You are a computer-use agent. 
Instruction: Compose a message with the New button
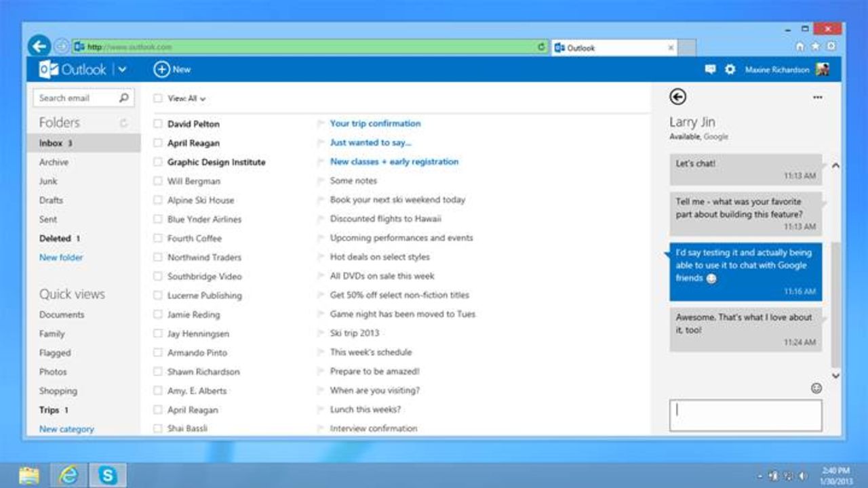(x=173, y=69)
